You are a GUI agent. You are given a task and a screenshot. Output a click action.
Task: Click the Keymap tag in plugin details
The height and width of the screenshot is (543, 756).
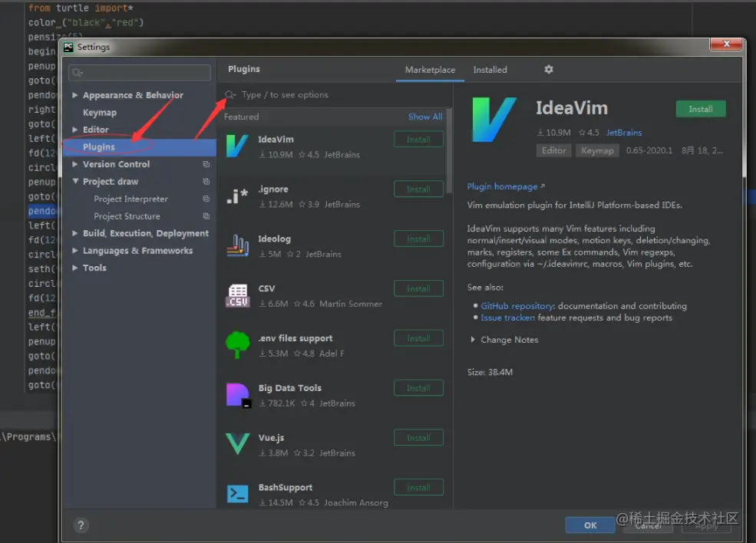[597, 150]
